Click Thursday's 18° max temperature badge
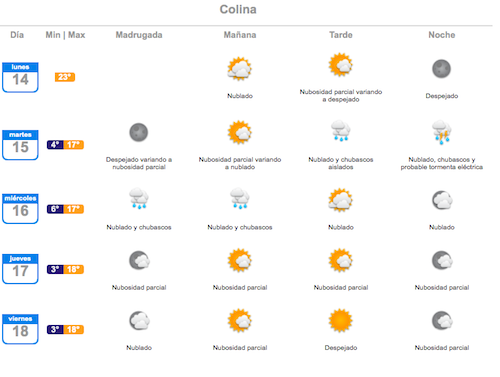Viewport: 500px width, 377px height. coord(74,269)
